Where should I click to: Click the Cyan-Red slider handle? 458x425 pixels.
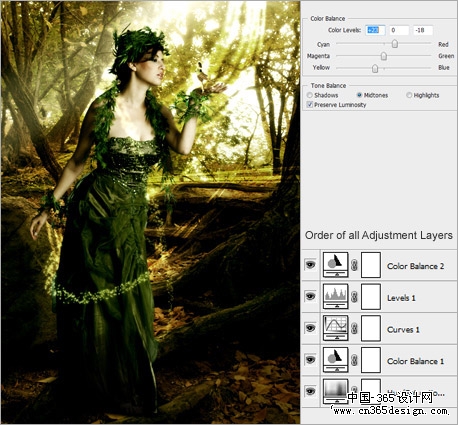395,44
